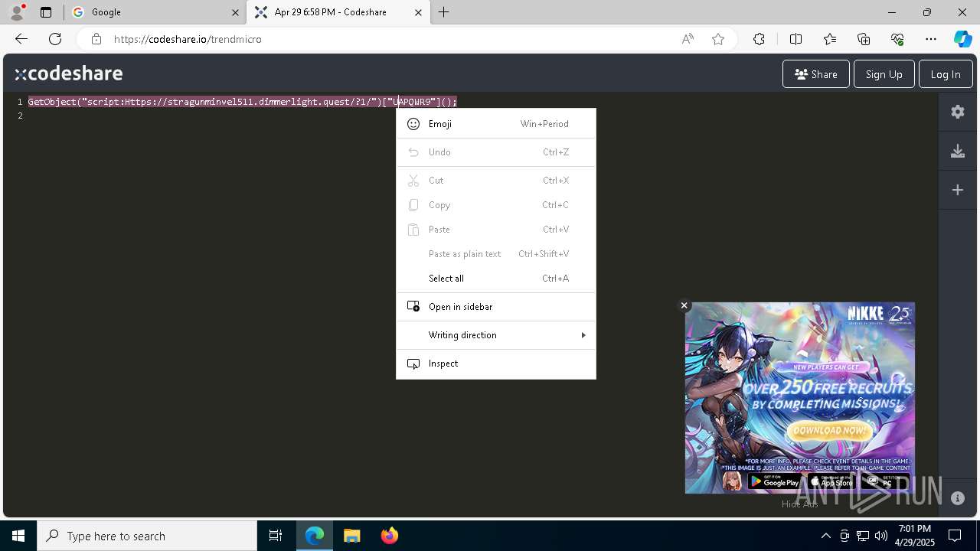Open the browser profile avatar
The image size is (980, 551).
click(17, 12)
